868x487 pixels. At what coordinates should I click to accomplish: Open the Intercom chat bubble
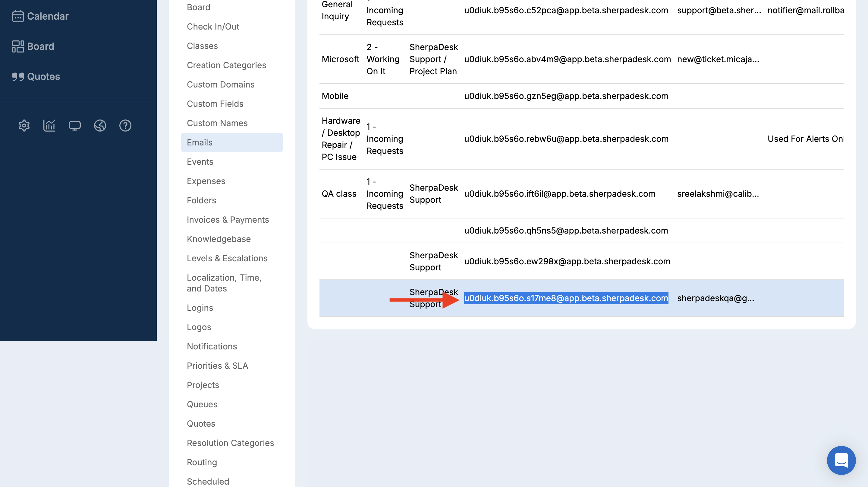(x=841, y=460)
